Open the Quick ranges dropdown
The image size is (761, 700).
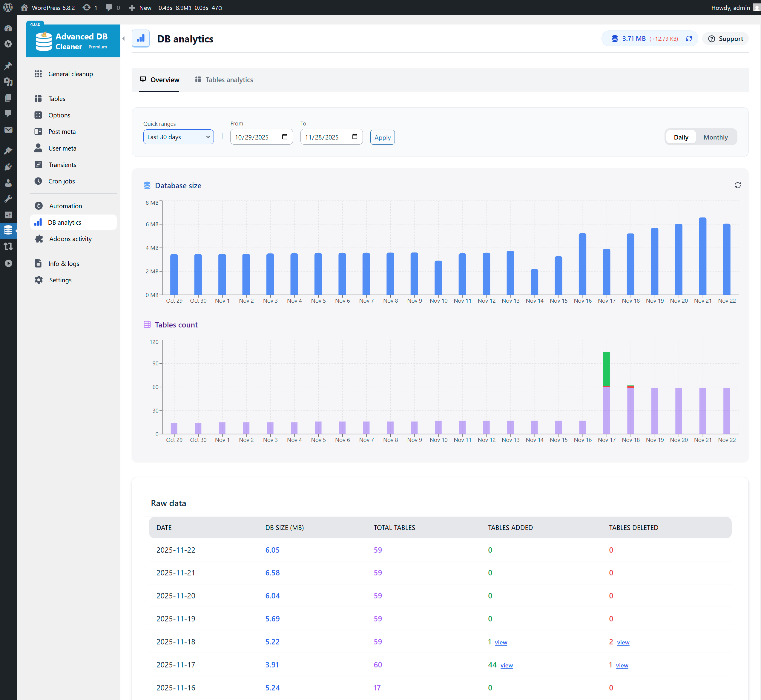(x=178, y=137)
